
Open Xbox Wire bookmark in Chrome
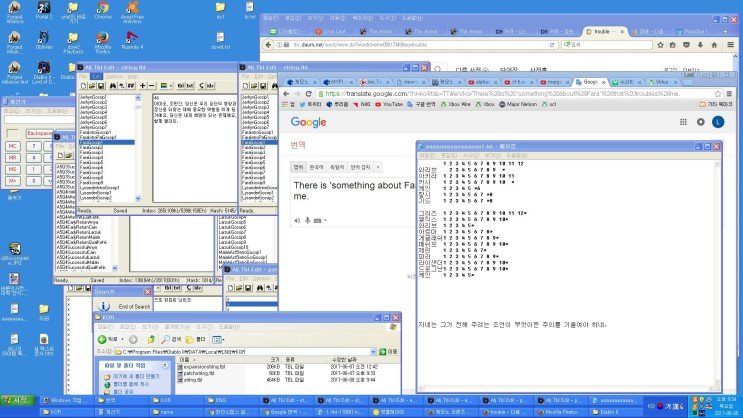tap(455, 104)
